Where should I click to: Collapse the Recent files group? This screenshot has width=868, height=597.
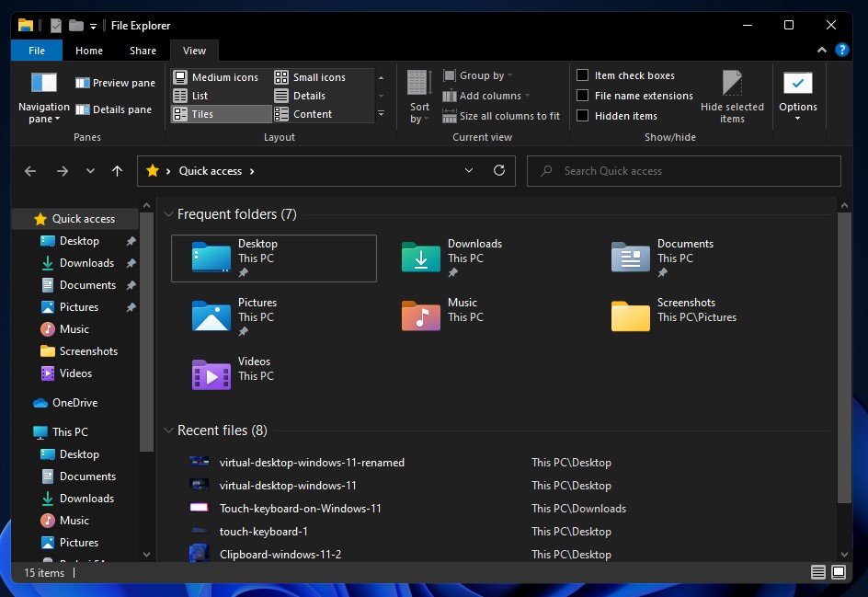click(169, 431)
